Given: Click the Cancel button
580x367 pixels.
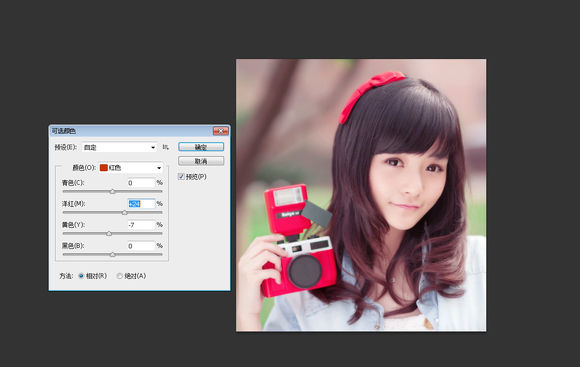Looking at the screenshot, I should pyautogui.click(x=201, y=161).
